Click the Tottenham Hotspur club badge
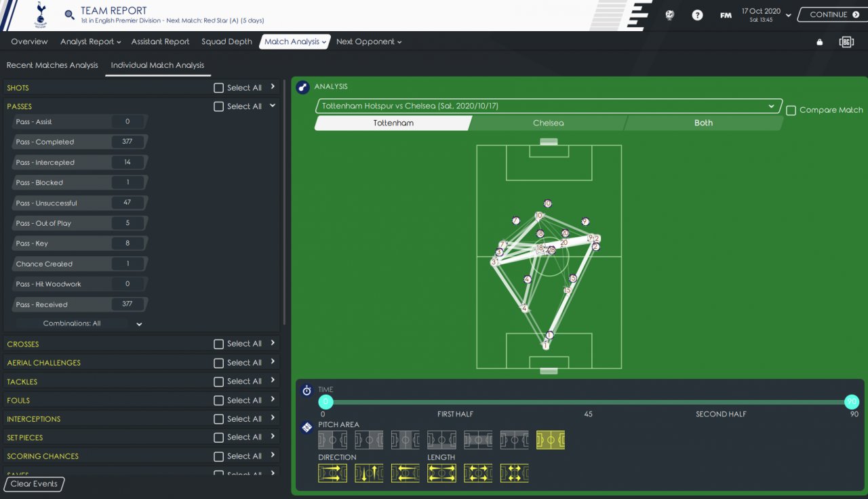This screenshot has height=499, width=868. [42, 15]
